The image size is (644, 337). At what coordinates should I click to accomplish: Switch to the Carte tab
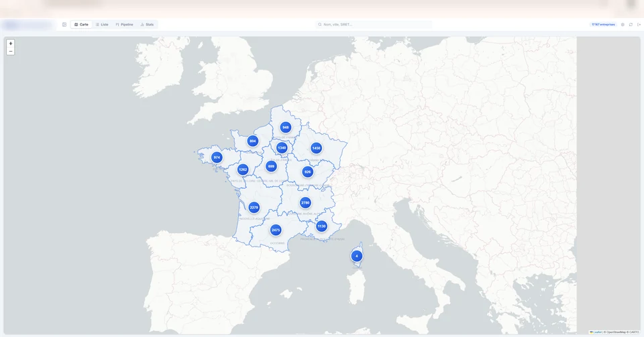point(81,25)
